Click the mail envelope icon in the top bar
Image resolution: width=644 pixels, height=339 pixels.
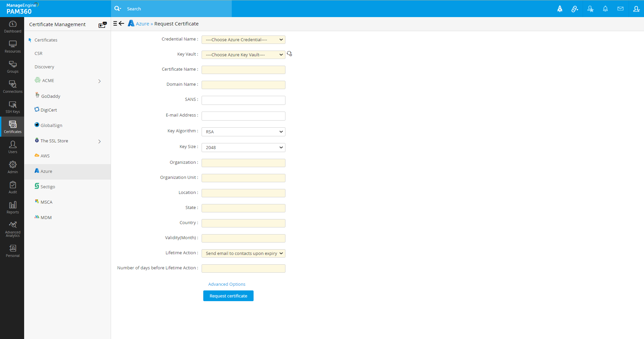tap(620, 9)
